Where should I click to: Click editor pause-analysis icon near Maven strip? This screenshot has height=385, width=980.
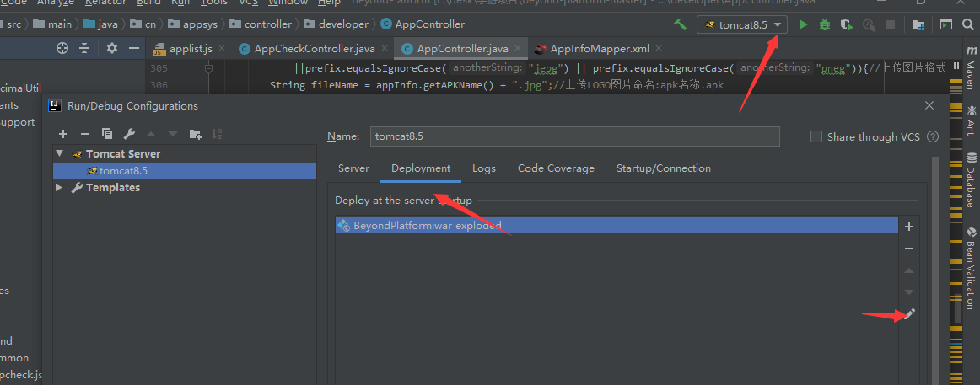(956, 67)
